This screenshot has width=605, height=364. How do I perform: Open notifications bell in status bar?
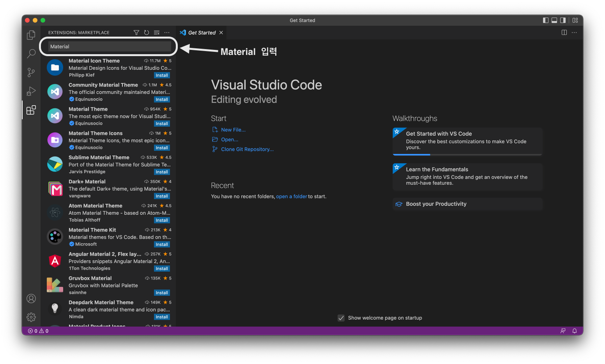(x=575, y=331)
